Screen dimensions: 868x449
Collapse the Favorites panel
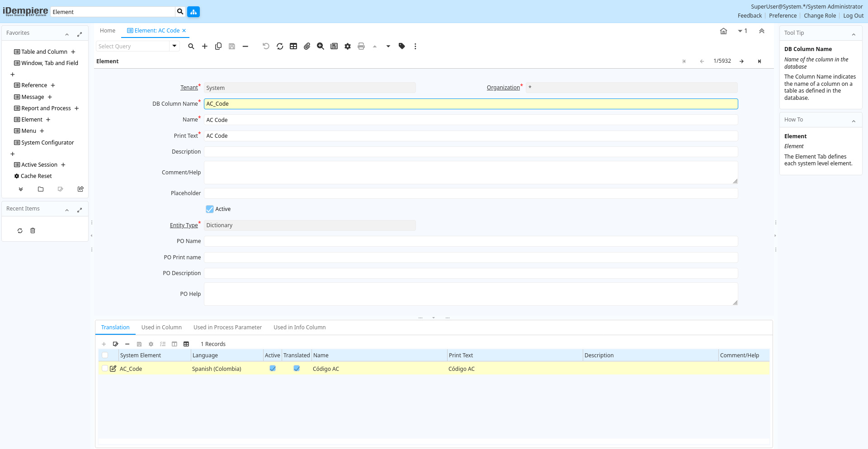pos(67,34)
